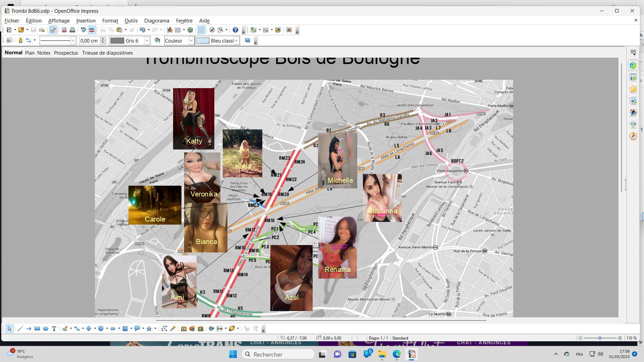Viewport: 644px width, 362px height.
Task: Click the zoom slider handle
Action: (x=600, y=338)
